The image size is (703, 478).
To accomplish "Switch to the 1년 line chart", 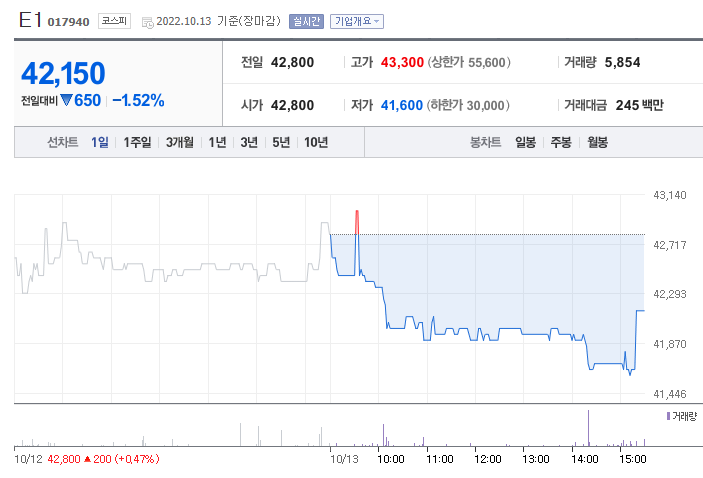I will (x=217, y=142).
